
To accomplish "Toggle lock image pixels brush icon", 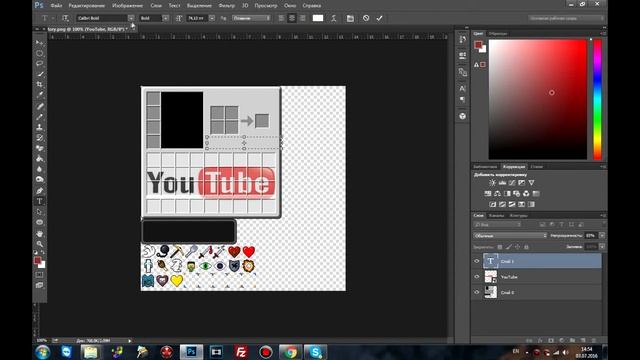I will pyautogui.click(x=509, y=247).
